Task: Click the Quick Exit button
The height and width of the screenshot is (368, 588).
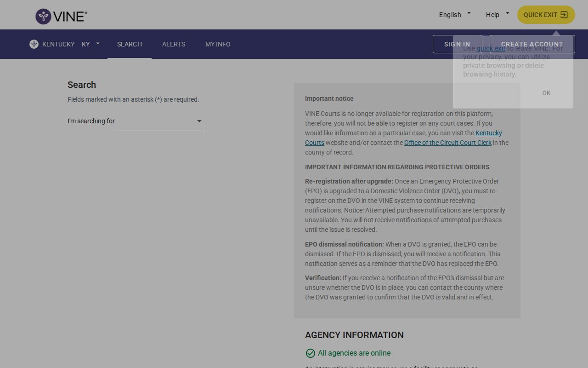Action: (x=546, y=15)
